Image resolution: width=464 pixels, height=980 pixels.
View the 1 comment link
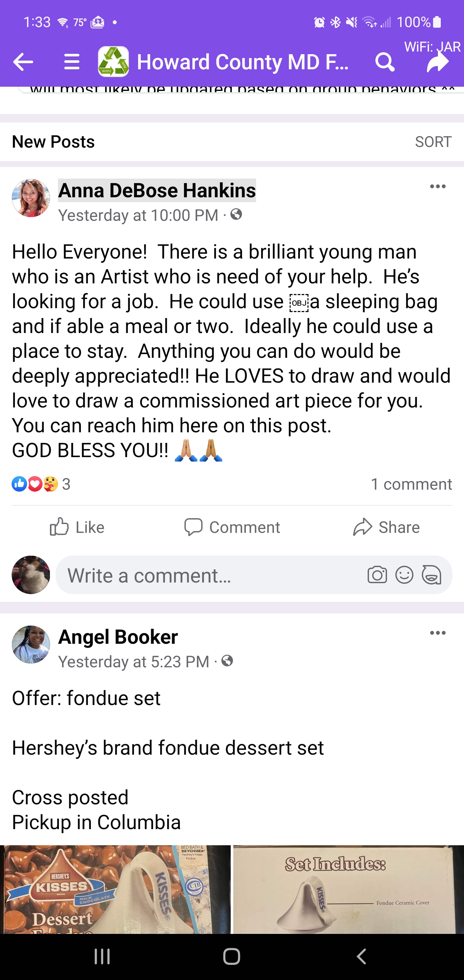(x=411, y=484)
